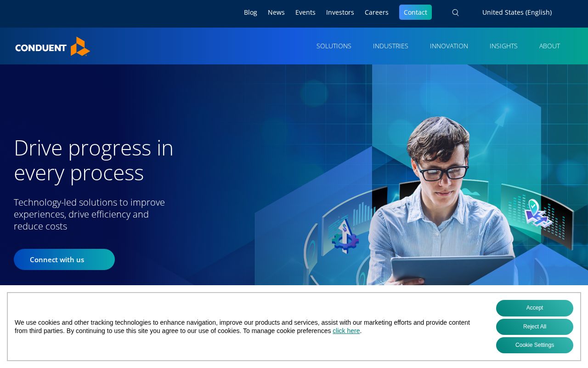
Task: Expand the Industries menu
Action: [x=390, y=46]
